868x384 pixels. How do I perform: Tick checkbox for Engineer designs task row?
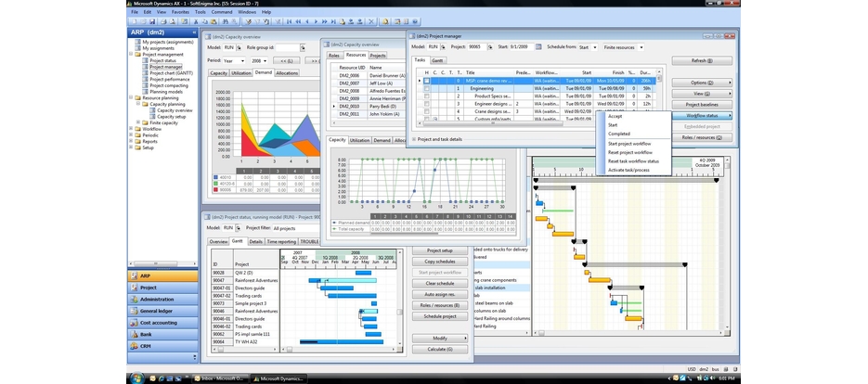(x=426, y=104)
